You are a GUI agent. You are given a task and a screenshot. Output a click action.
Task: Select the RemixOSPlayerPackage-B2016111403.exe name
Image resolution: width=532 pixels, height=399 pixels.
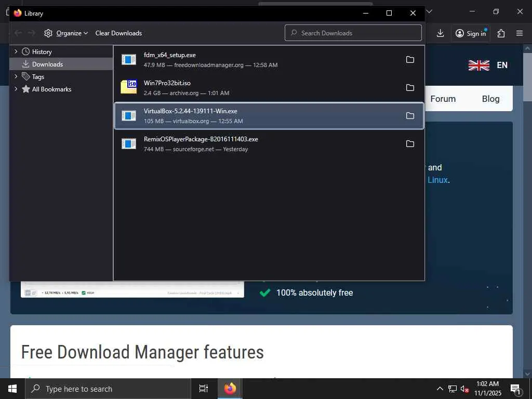(201, 139)
